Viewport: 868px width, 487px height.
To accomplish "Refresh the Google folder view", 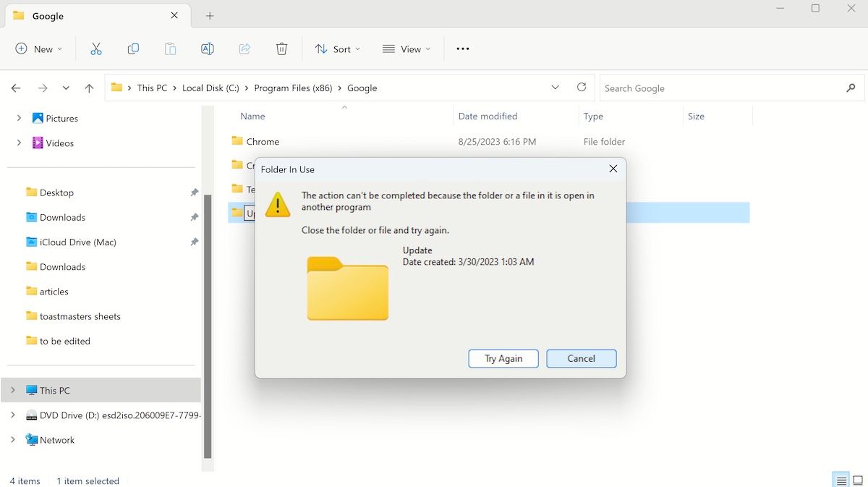I will click(582, 87).
